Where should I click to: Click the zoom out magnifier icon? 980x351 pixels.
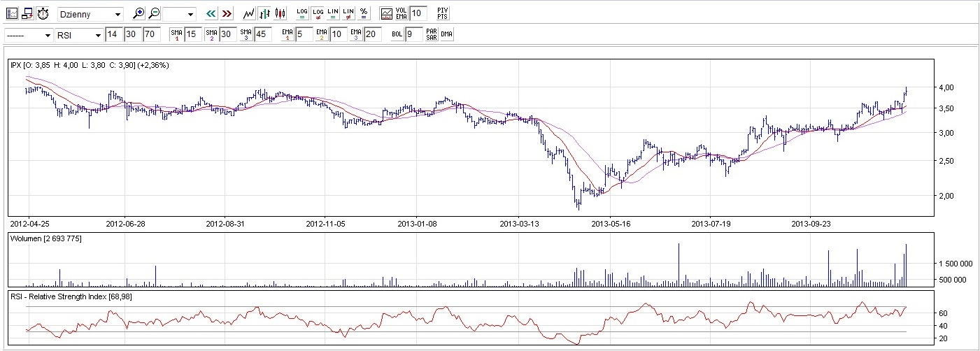point(154,13)
